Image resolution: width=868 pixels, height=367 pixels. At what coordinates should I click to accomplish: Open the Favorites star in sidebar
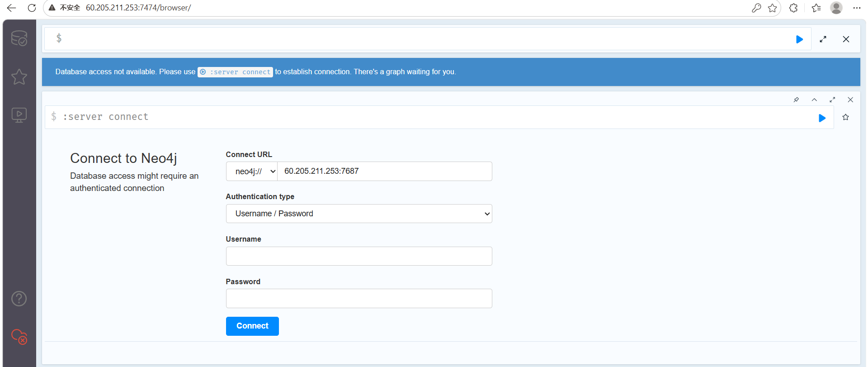(19, 77)
